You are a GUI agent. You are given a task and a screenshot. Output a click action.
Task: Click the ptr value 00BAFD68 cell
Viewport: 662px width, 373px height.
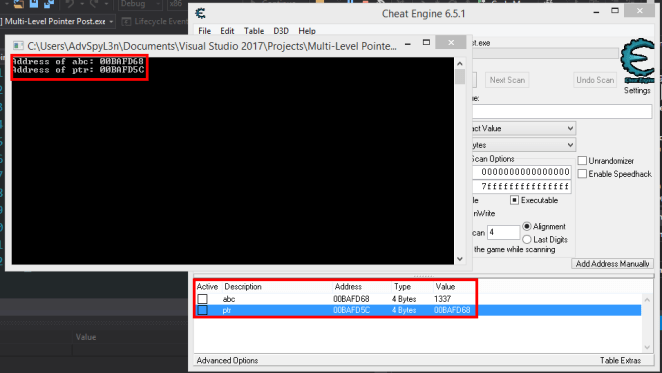tap(452, 310)
